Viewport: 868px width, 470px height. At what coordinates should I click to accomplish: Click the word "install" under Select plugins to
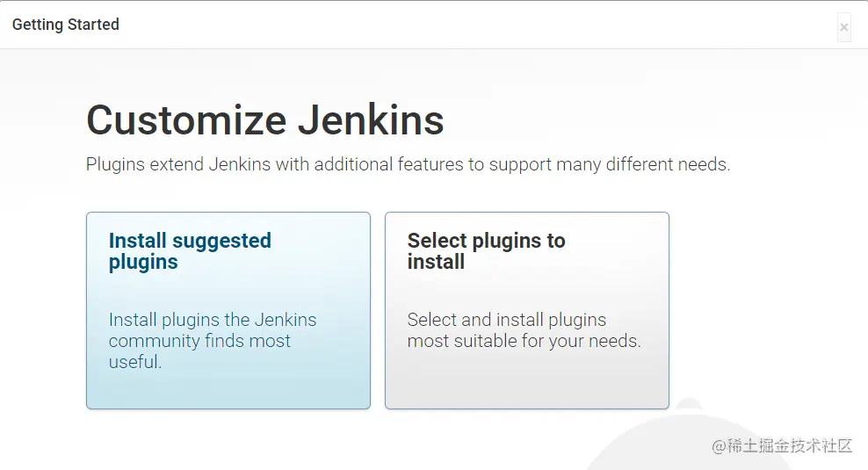tap(436, 262)
